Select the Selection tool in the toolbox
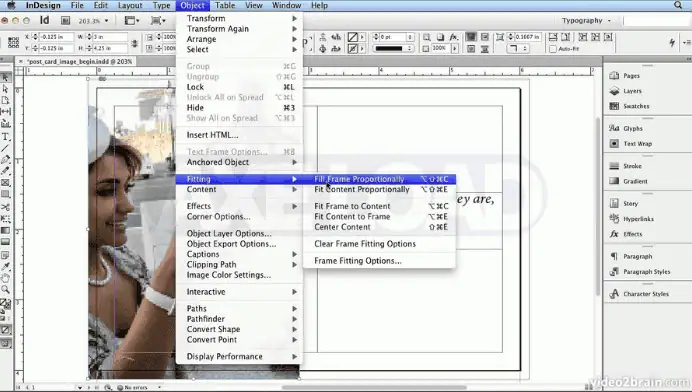692x392 pixels. [5, 77]
